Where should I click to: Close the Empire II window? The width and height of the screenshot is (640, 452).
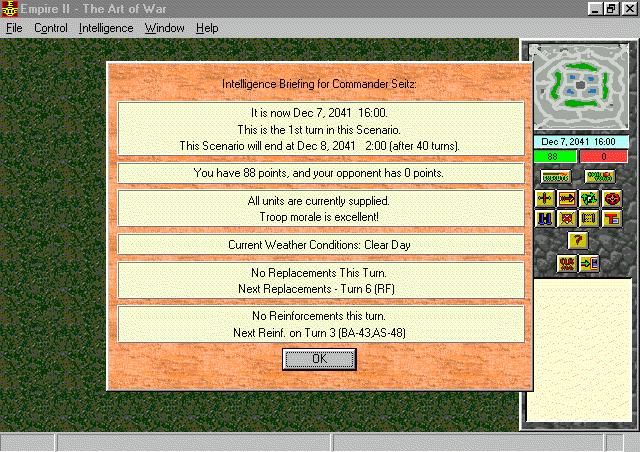[629, 9]
